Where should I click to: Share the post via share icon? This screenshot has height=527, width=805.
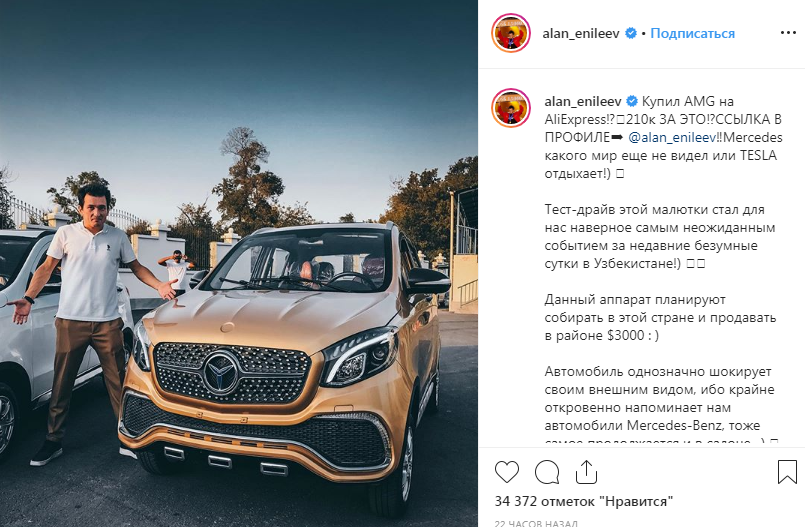point(586,472)
